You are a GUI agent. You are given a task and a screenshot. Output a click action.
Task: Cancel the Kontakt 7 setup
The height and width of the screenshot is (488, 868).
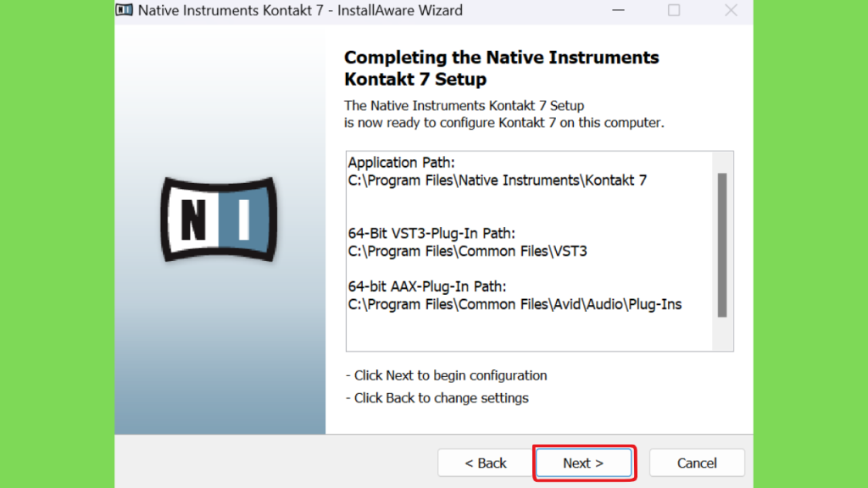pyautogui.click(x=697, y=463)
